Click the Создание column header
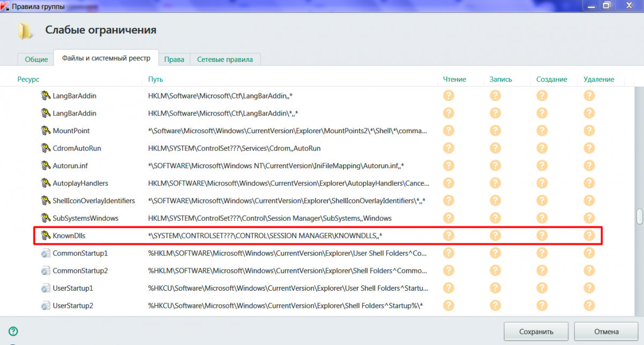Viewport: 644px width, 345px height. pyautogui.click(x=552, y=80)
